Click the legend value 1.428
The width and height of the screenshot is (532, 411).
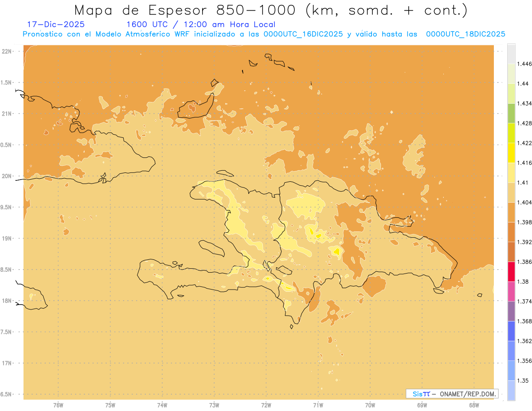click(525, 123)
